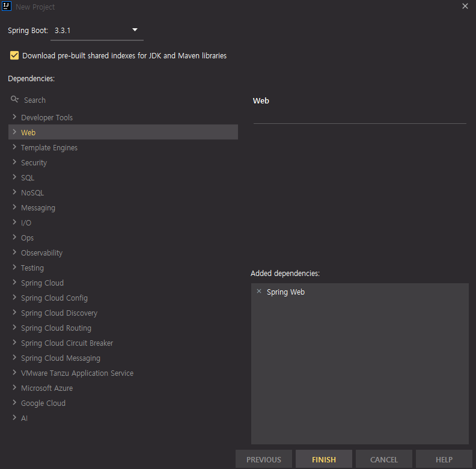Select the Observability category

click(41, 253)
